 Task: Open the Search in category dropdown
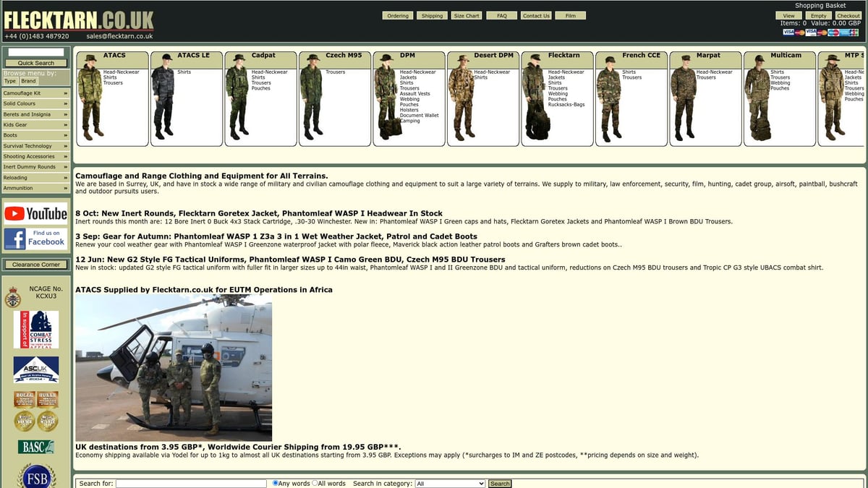[450, 483]
